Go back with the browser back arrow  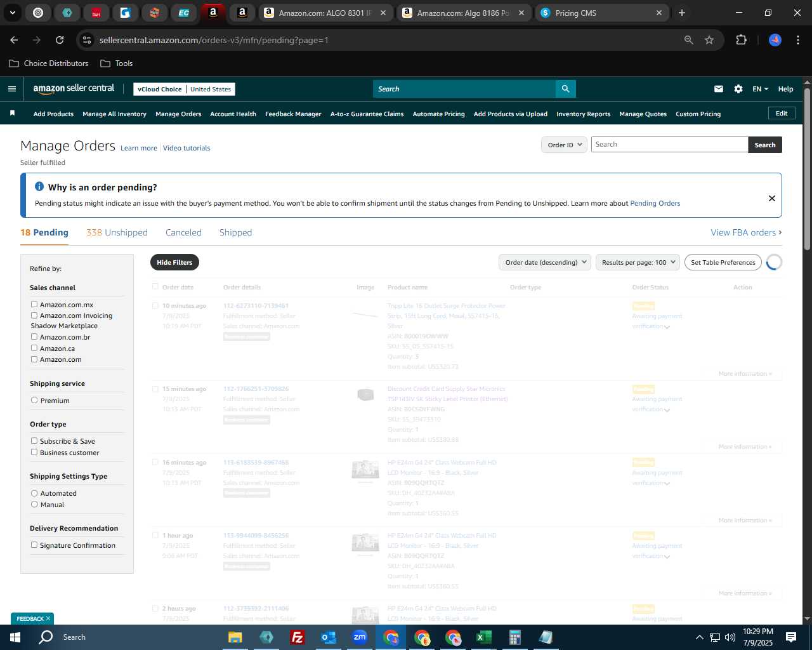click(14, 40)
